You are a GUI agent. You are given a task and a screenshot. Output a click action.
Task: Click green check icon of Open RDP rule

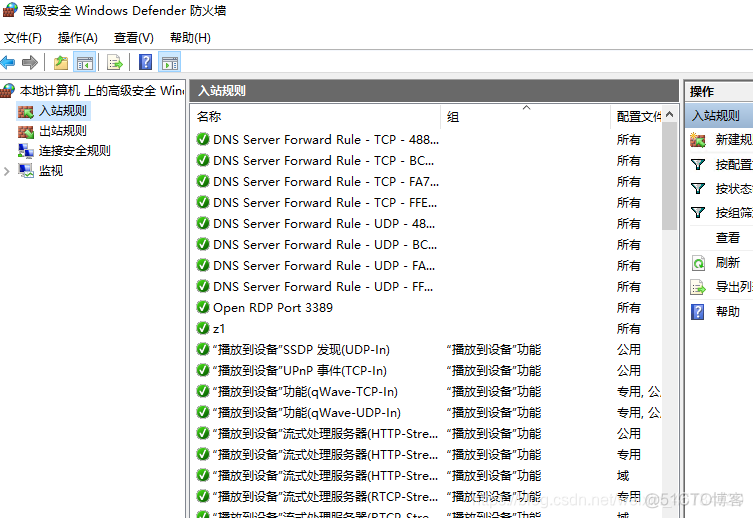click(x=203, y=307)
